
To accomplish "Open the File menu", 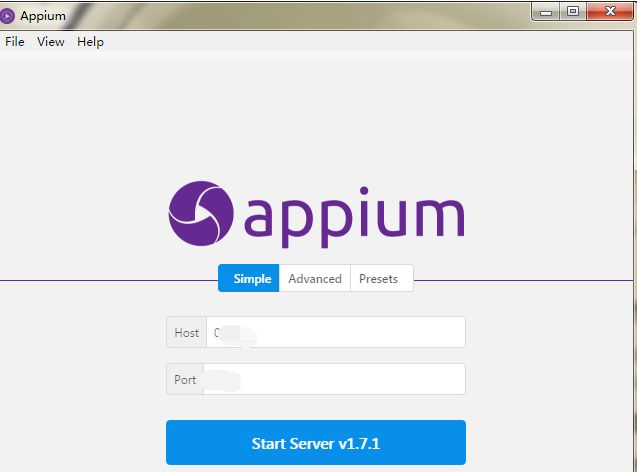I will click(x=15, y=42).
